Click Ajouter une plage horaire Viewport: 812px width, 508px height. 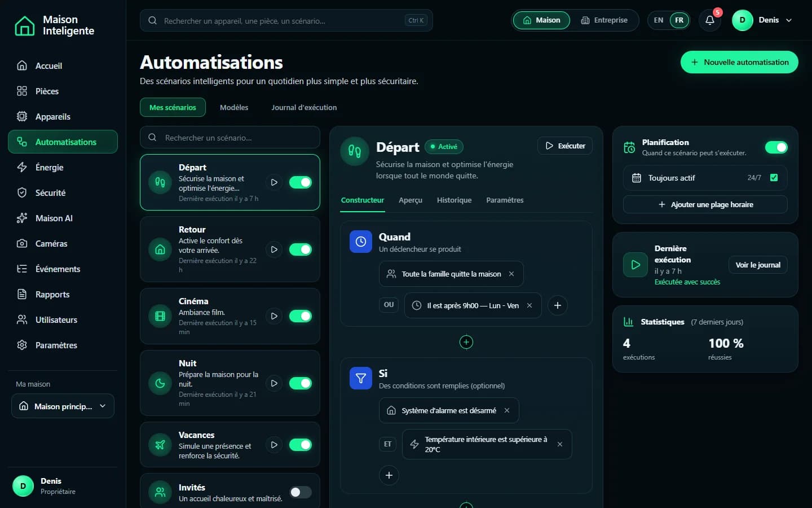(x=705, y=204)
